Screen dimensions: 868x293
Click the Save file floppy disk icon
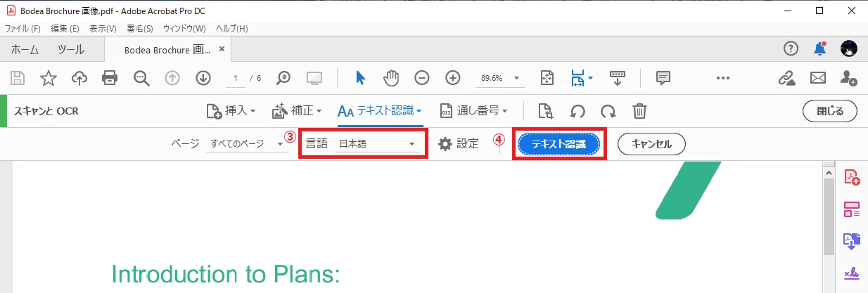17,78
